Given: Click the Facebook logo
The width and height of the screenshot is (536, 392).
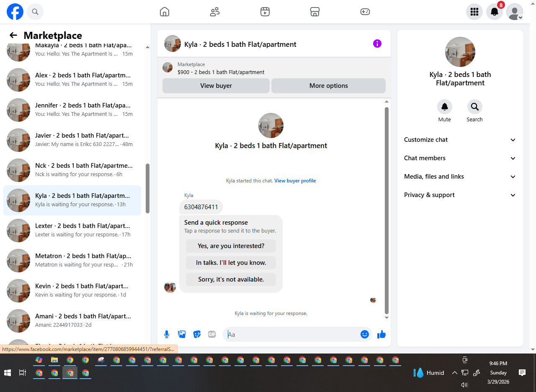Looking at the screenshot, I should tap(15, 12).
